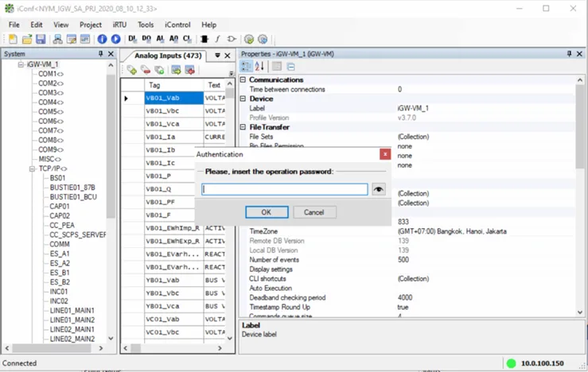
Task: Collapse the Communications property group
Action: (243, 79)
